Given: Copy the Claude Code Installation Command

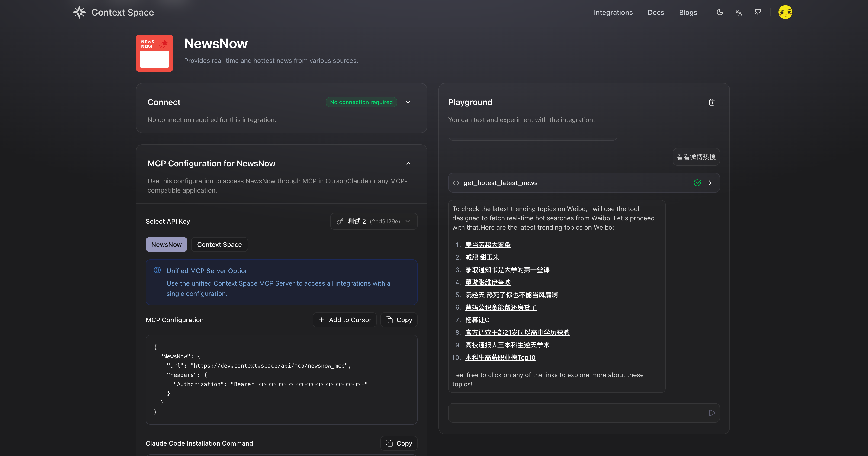Looking at the screenshot, I should tap(399, 443).
